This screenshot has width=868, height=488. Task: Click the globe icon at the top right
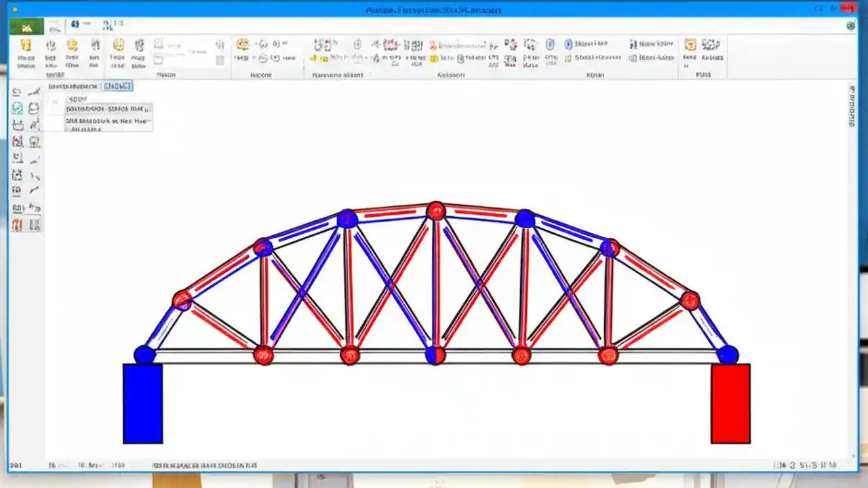[x=850, y=26]
